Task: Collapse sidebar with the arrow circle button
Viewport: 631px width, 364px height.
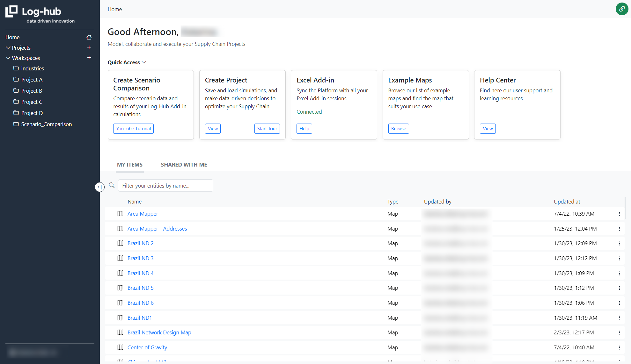Action: (x=99, y=187)
